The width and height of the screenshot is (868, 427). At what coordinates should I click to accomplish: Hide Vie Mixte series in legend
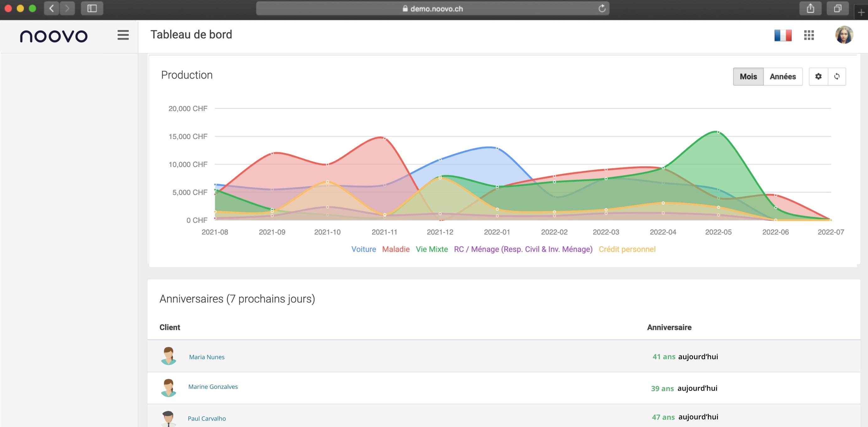click(x=431, y=249)
